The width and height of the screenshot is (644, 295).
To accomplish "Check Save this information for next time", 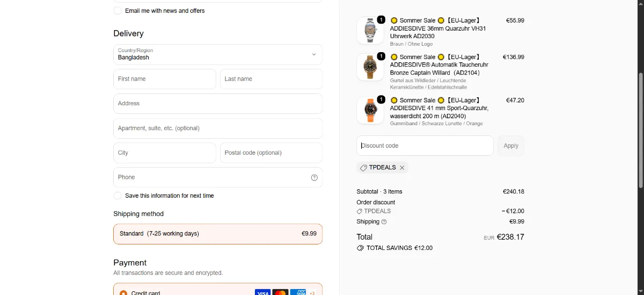I will (x=118, y=196).
